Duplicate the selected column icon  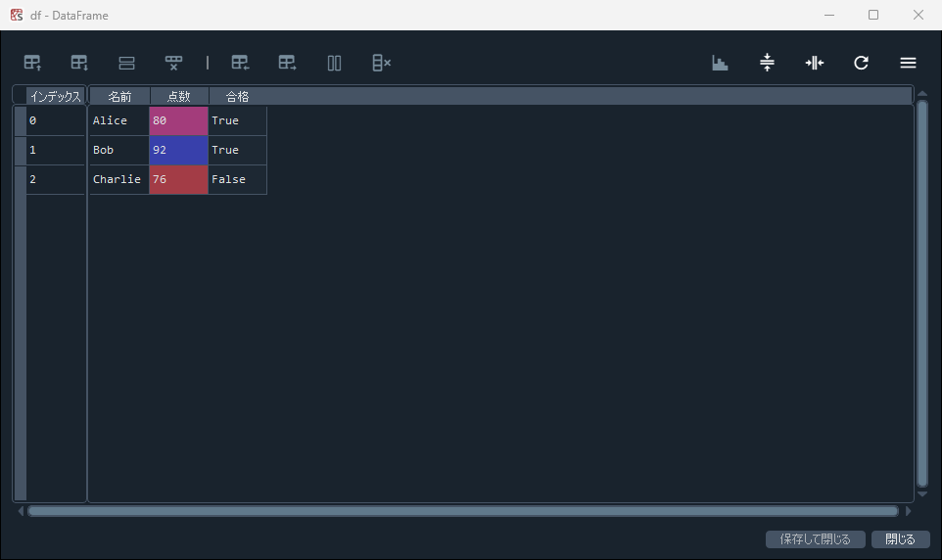pyautogui.click(x=335, y=63)
